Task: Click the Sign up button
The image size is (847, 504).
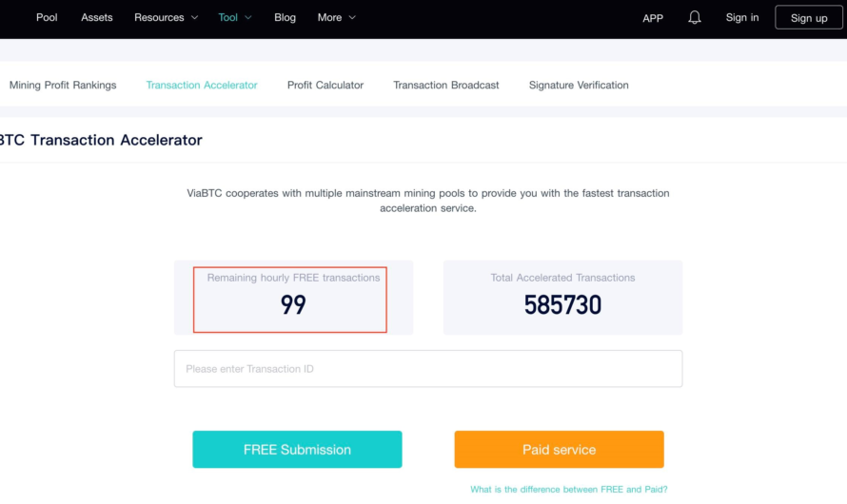Action: click(x=809, y=18)
